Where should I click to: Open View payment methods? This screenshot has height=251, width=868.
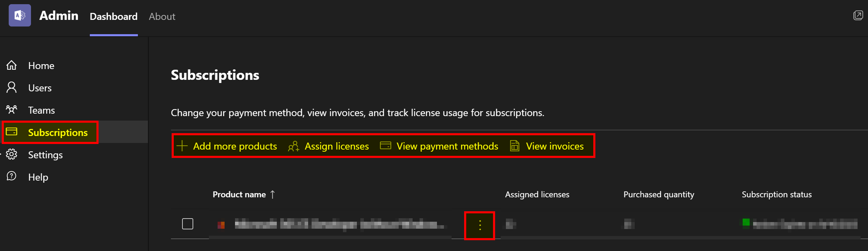(x=439, y=146)
